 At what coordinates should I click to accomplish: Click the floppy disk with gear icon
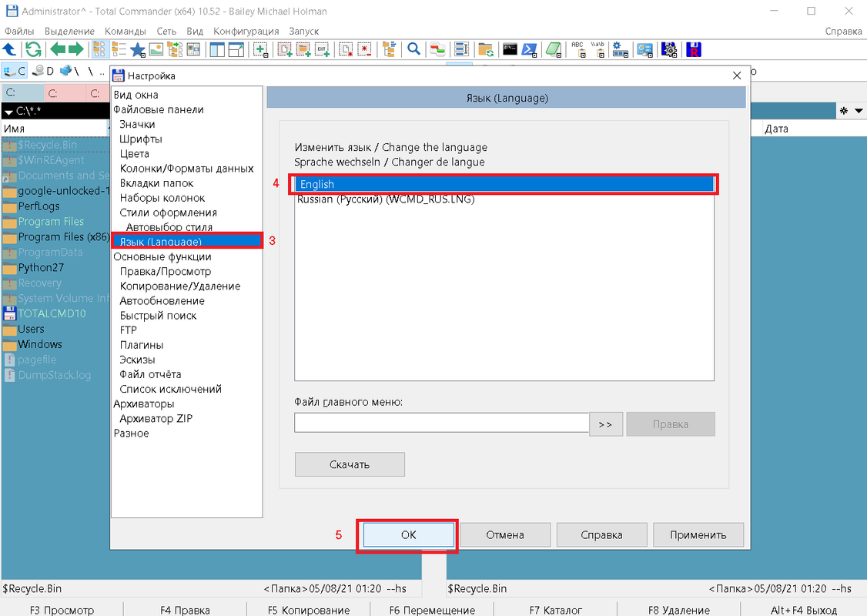(669, 50)
